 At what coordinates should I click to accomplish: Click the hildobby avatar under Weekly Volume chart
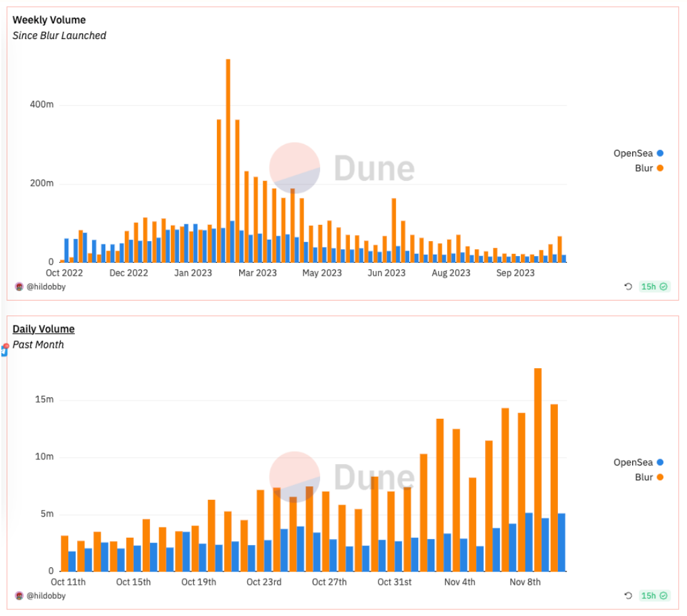(x=19, y=286)
